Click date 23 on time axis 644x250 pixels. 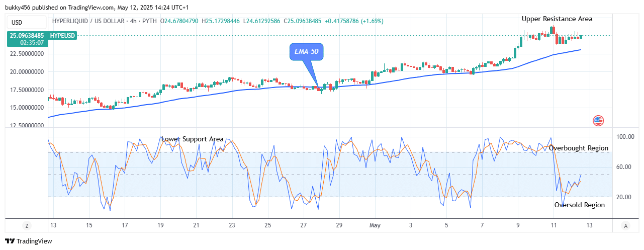pyautogui.click(x=232, y=225)
